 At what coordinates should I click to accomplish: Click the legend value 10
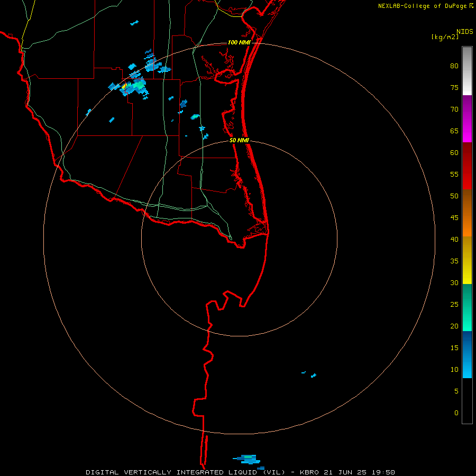click(454, 370)
